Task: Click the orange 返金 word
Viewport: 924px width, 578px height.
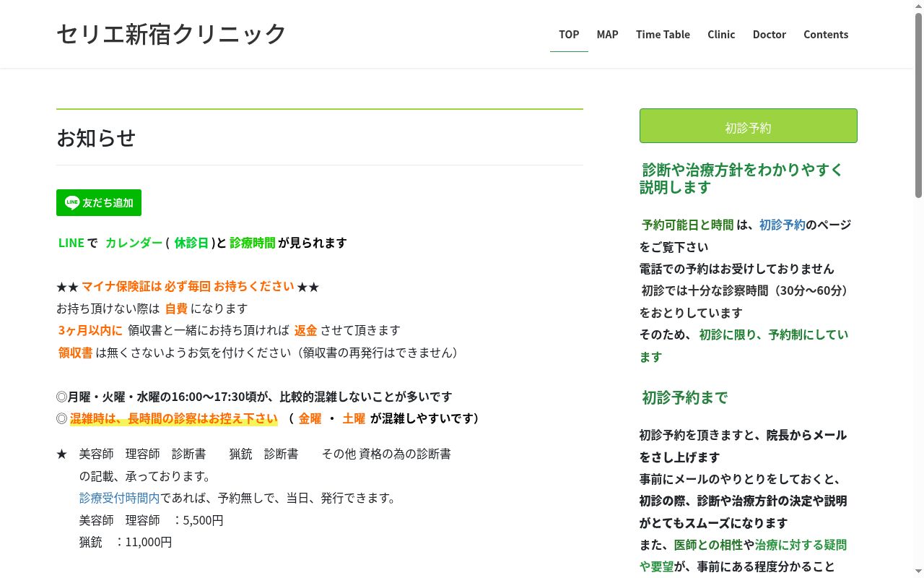Action: [305, 330]
